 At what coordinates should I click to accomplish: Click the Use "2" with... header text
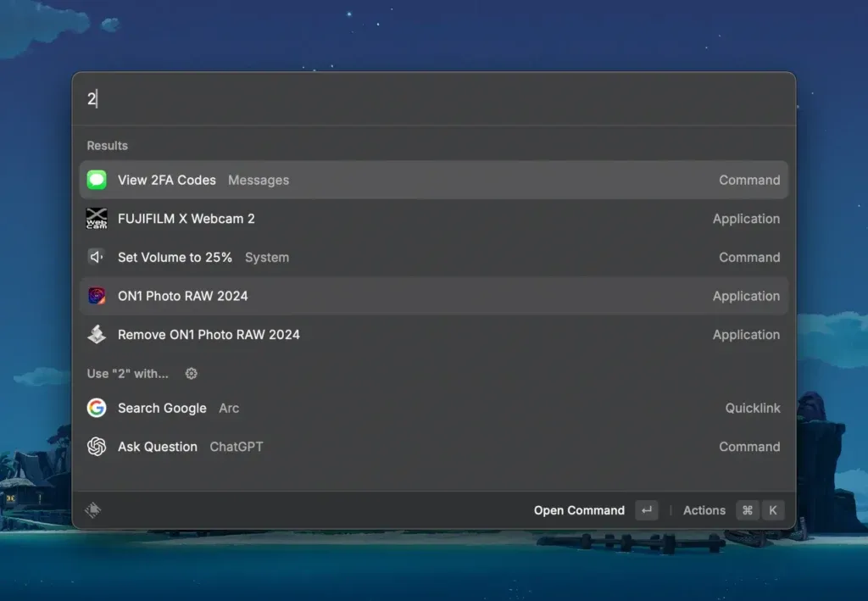127,374
